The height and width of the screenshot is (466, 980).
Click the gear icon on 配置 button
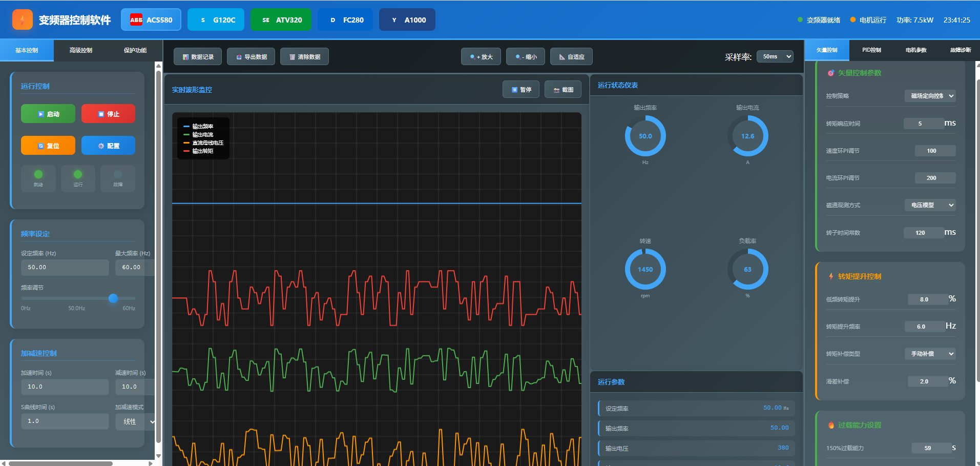(x=101, y=146)
